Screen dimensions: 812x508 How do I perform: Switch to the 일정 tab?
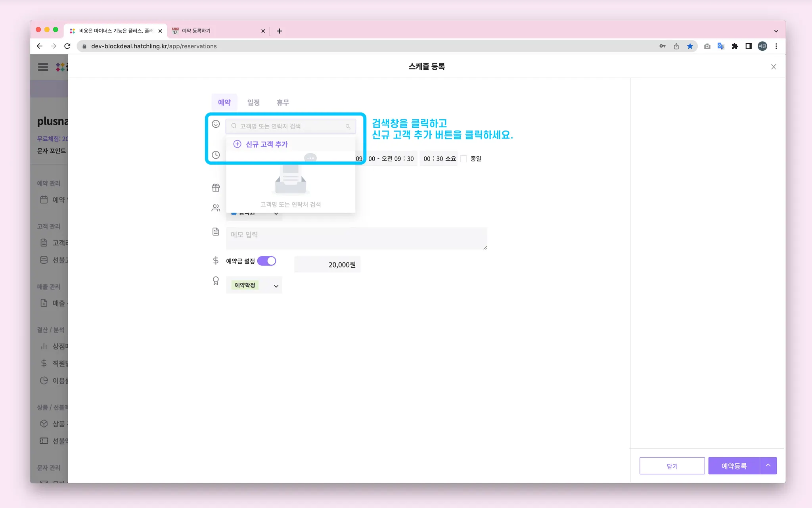point(253,102)
